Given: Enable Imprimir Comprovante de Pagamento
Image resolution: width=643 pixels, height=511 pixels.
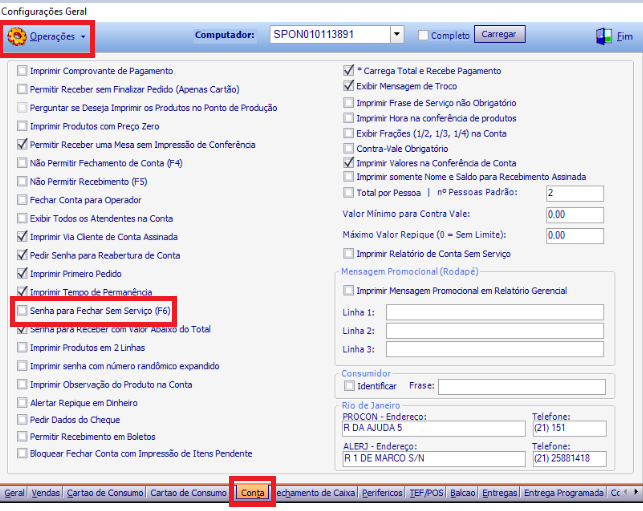Looking at the screenshot, I should click(x=22, y=71).
